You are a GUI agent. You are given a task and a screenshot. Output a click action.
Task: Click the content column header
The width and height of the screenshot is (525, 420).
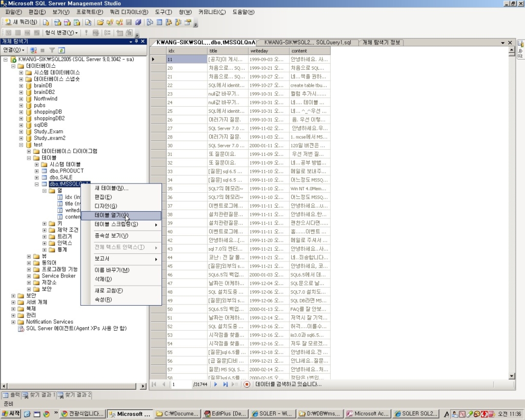coord(310,51)
